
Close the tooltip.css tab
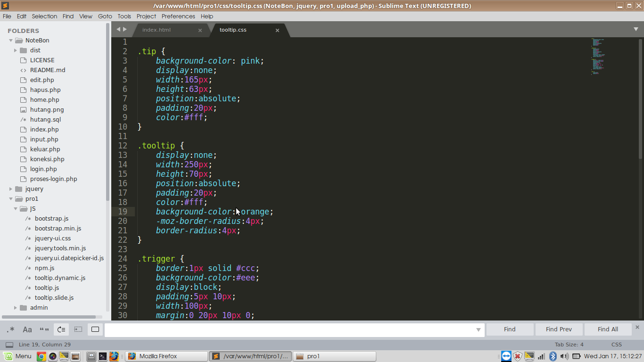277,30
